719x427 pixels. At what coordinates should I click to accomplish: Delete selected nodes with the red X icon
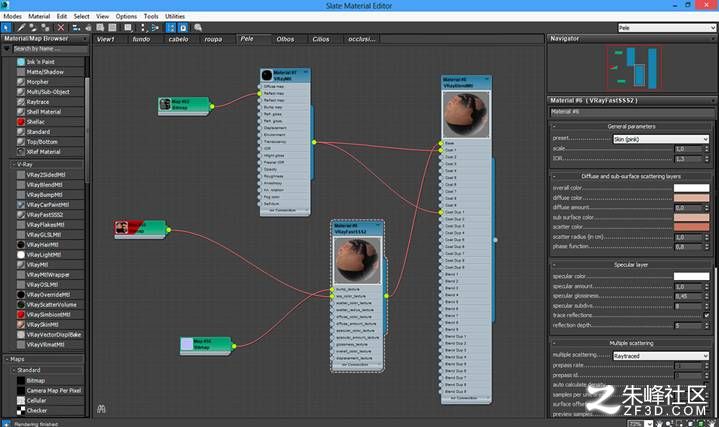click(x=61, y=28)
